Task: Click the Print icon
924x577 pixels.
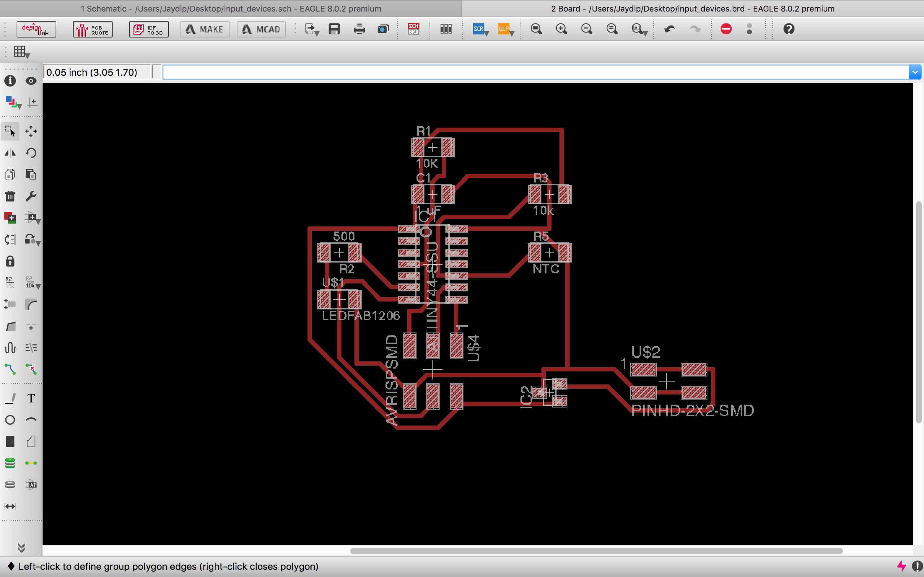Action: coord(359,29)
